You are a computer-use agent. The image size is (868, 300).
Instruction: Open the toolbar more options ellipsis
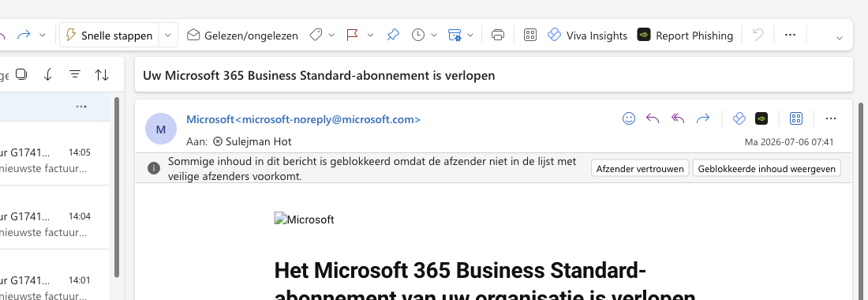pos(791,35)
